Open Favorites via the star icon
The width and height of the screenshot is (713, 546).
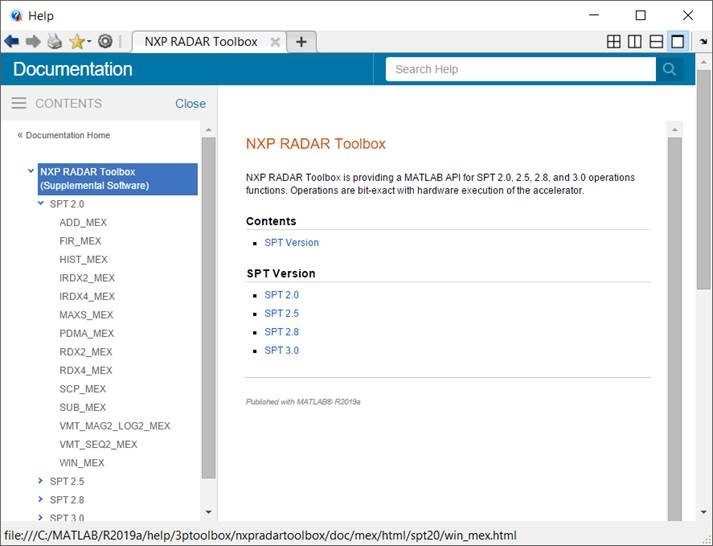(77, 42)
